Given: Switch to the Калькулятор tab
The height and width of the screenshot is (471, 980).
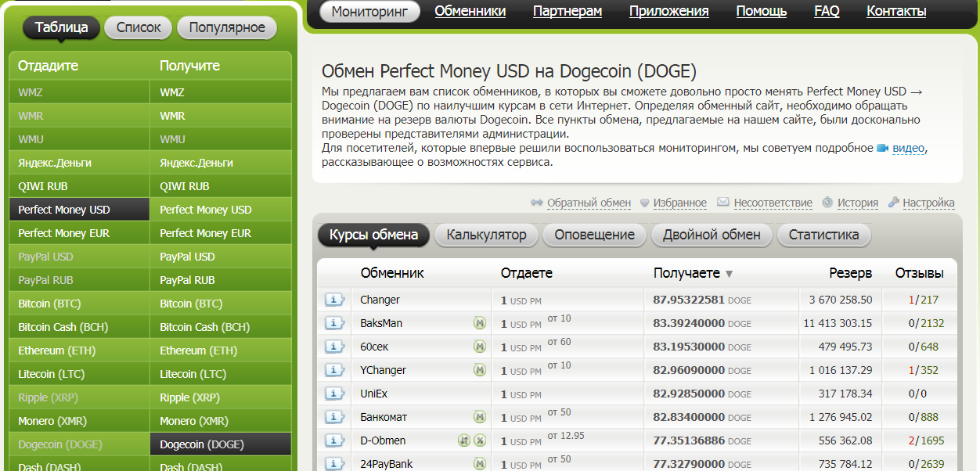Looking at the screenshot, I should pos(486,235).
